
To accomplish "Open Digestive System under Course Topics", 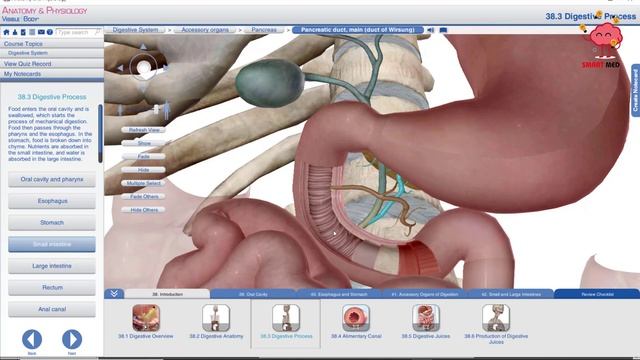I will (x=51, y=53).
